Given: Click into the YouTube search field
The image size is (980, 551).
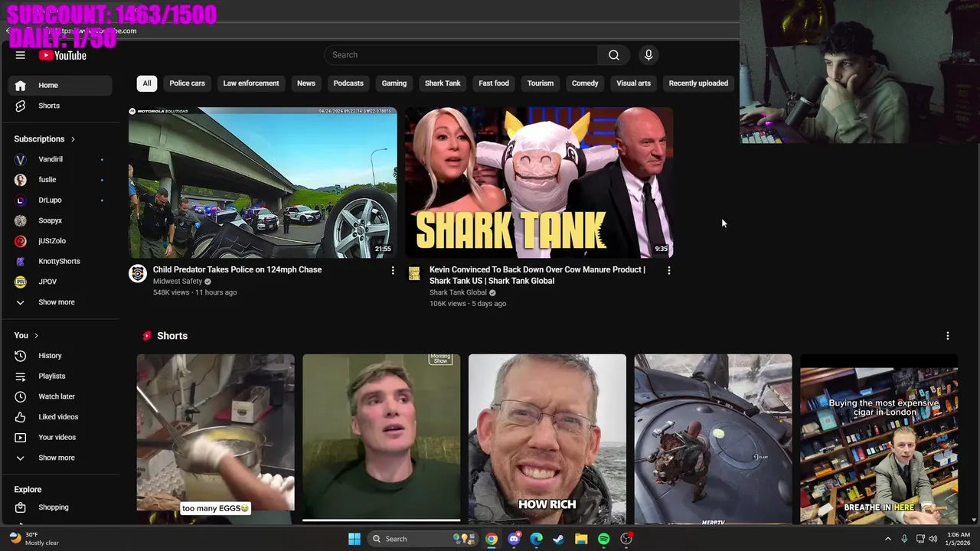Looking at the screenshot, I should [461, 55].
